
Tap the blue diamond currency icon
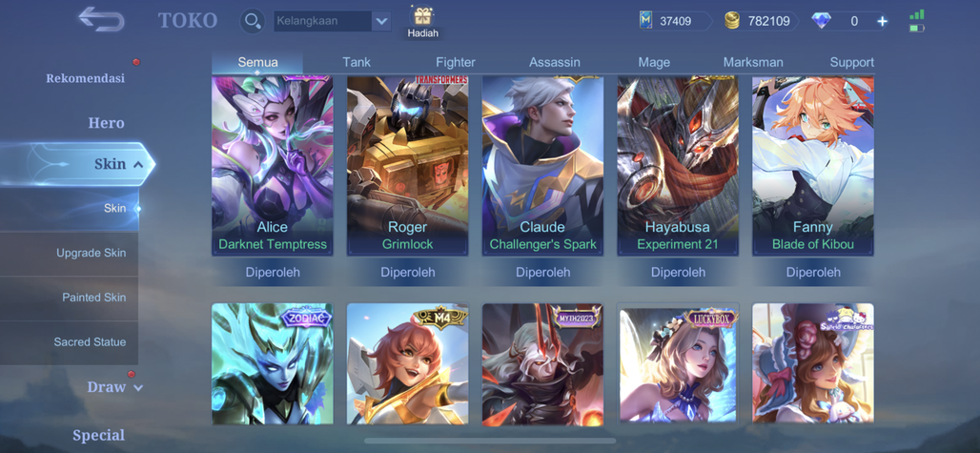[x=821, y=21]
